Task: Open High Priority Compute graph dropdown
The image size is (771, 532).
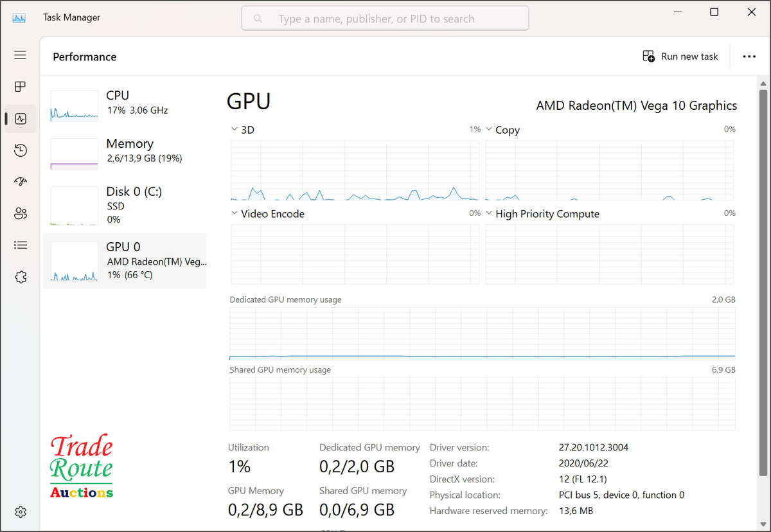Action: coord(488,213)
